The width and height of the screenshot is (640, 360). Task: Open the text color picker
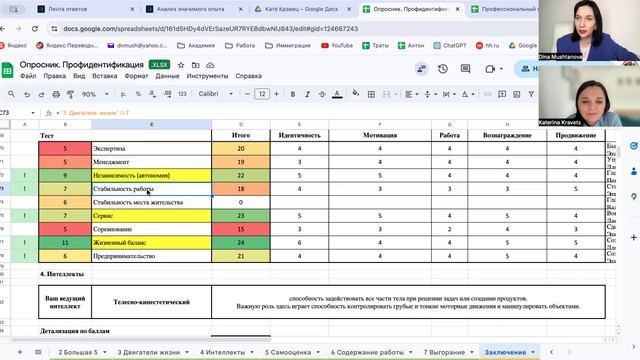click(337, 94)
